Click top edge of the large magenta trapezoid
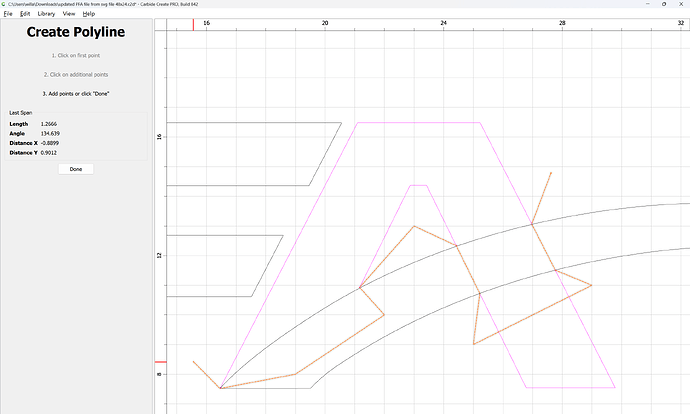 pyautogui.click(x=418, y=123)
